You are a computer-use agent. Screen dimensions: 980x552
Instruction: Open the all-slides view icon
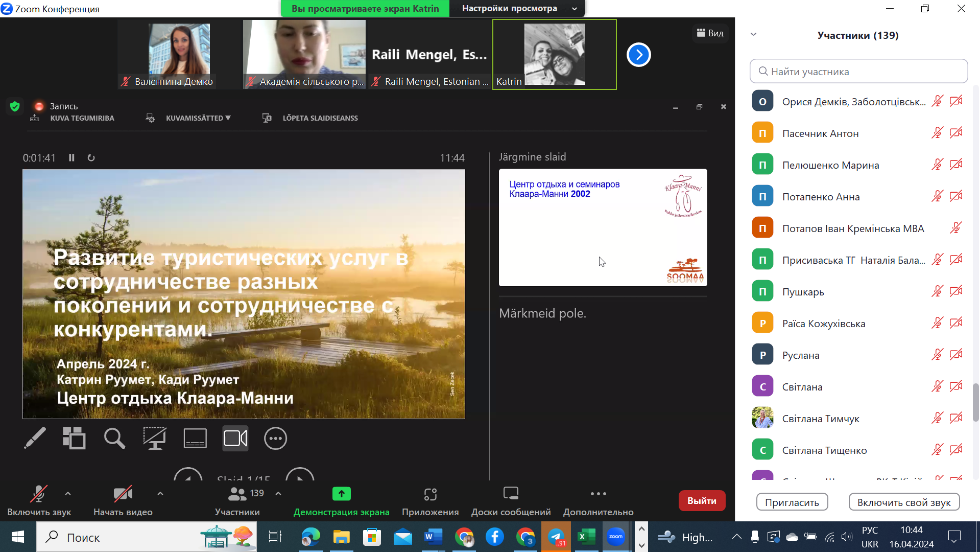tap(74, 438)
